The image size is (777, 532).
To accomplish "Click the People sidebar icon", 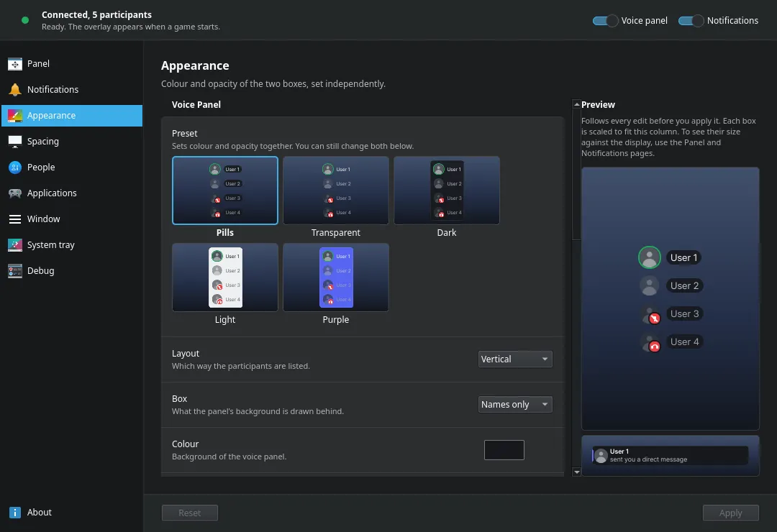I will tap(15, 168).
